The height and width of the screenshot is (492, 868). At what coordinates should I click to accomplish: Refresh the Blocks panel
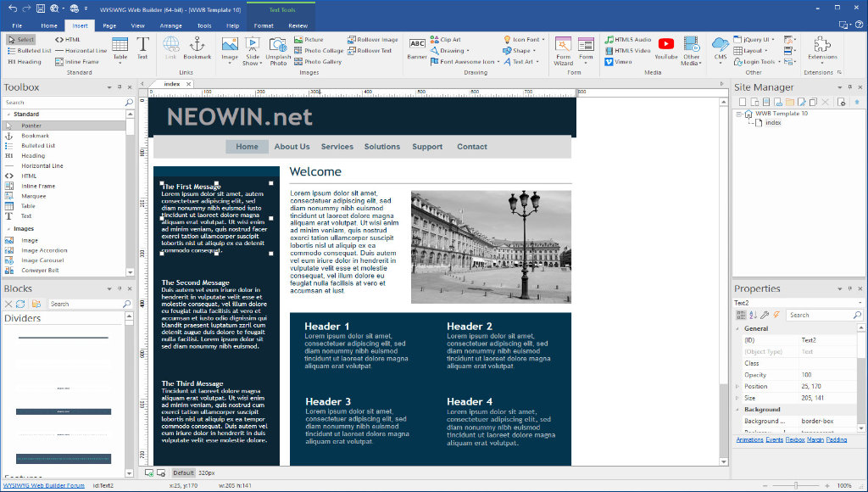point(20,304)
